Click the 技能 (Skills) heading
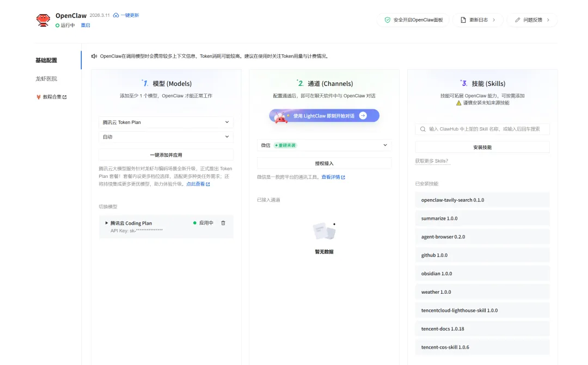 [488, 84]
